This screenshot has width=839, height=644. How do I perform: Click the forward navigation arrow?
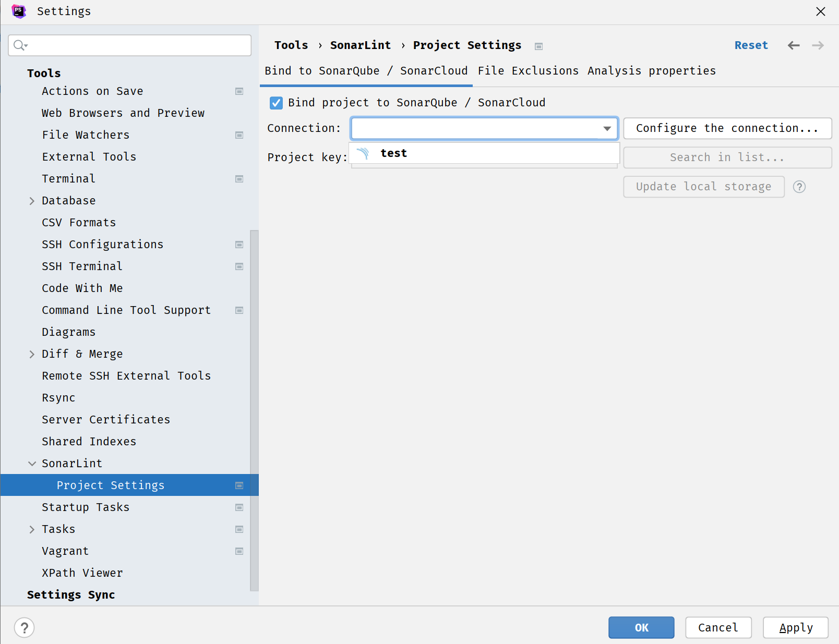pyautogui.click(x=818, y=45)
